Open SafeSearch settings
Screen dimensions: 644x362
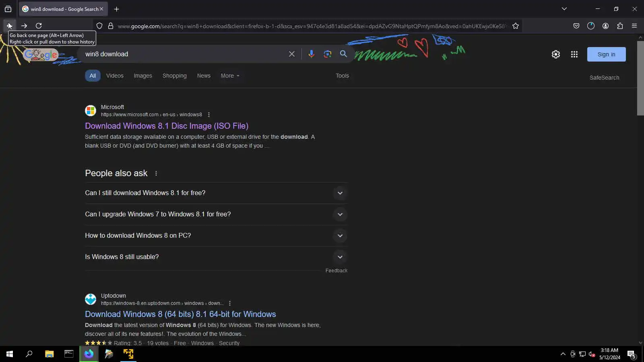(x=604, y=78)
